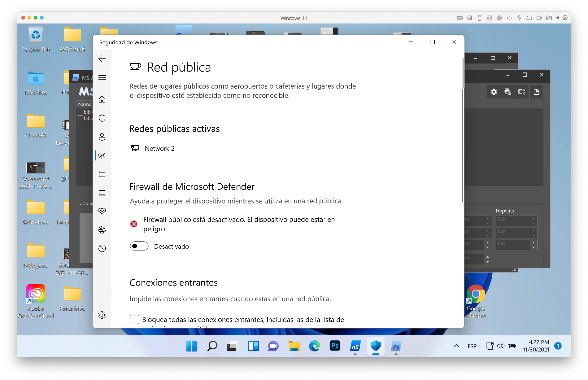The width and height of the screenshot is (588, 380).
Task: Click the printer settings icon in the dark window
Action: point(507,92)
